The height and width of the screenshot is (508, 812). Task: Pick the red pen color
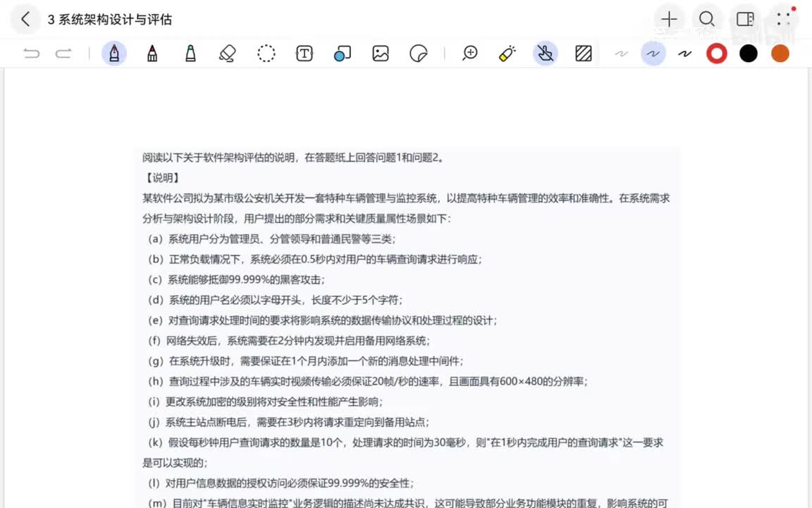coord(717,54)
